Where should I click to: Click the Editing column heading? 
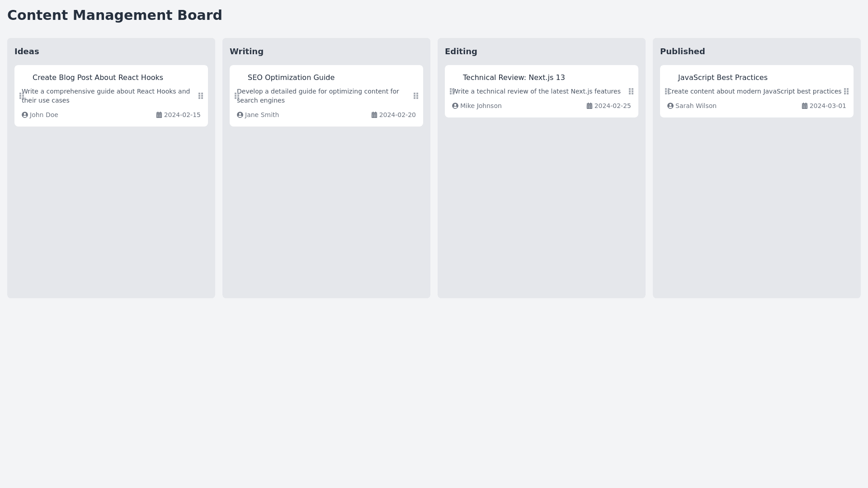click(461, 52)
